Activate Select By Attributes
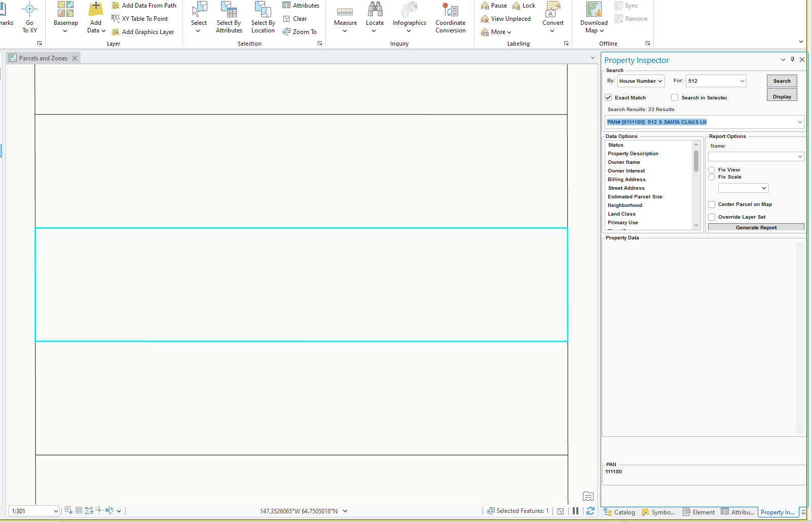This screenshot has width=812, height=523. [x=229, y=17]
